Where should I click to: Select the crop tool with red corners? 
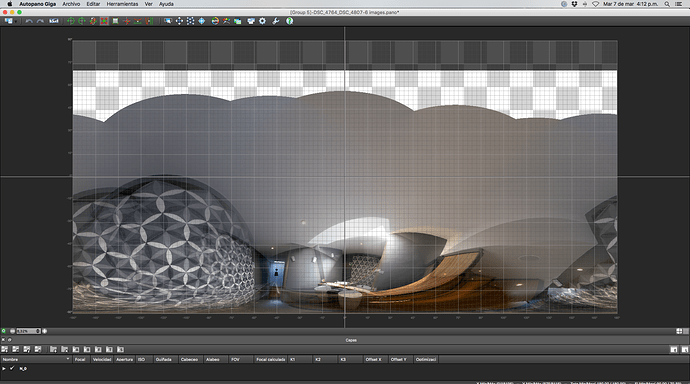click(x=104, y=21)
